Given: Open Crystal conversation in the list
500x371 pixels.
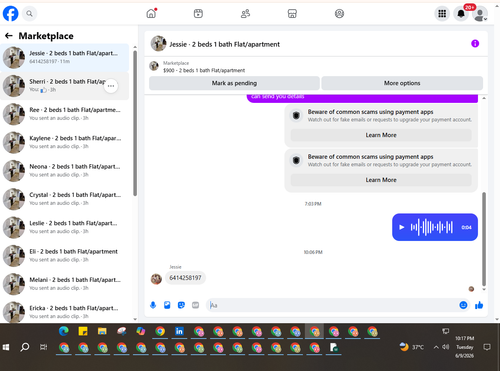Looking at the screenshot, I should [x=65, y=199].
